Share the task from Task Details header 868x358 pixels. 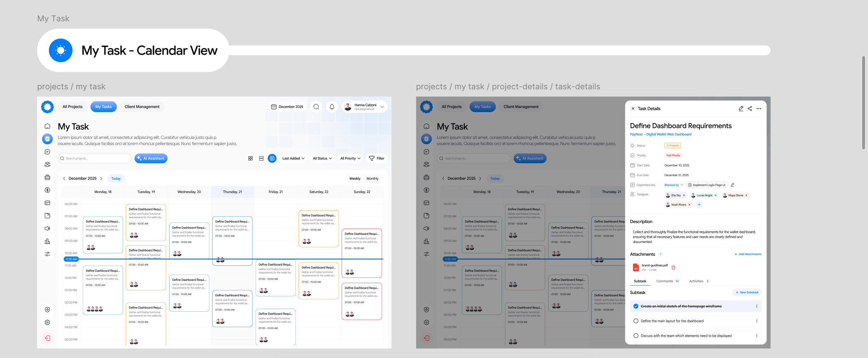click(750, 108)
